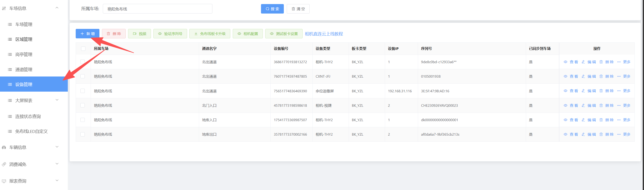
Task: Click 免布线板卡升级 upgrade button
Action: 210,34
